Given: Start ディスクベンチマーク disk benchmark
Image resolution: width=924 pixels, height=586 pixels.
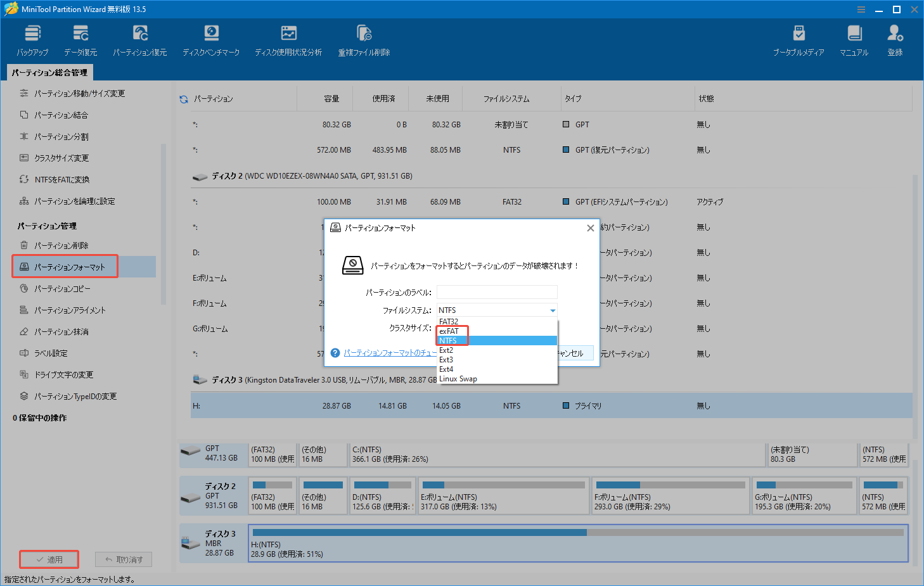Looking at the screenshot, I should (211, 41).
